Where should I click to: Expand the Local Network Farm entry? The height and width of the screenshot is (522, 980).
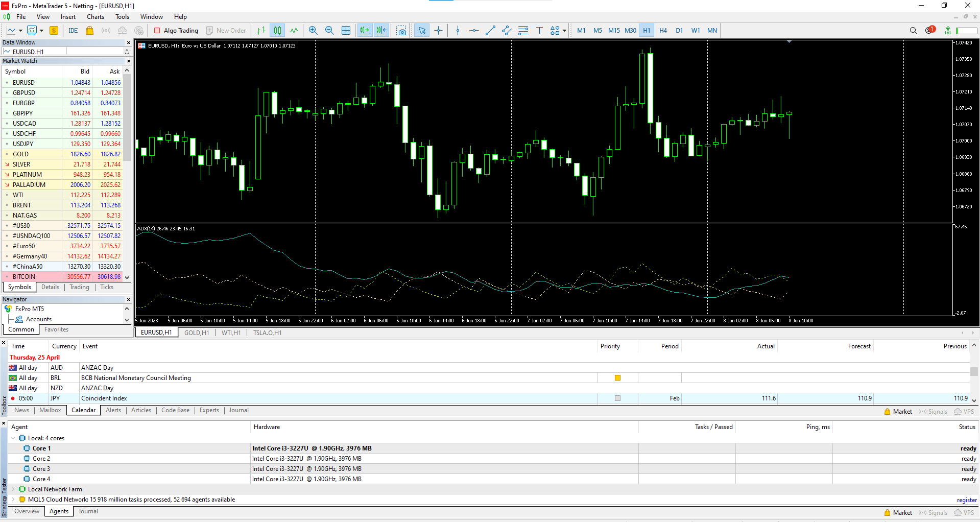point(13,489)
